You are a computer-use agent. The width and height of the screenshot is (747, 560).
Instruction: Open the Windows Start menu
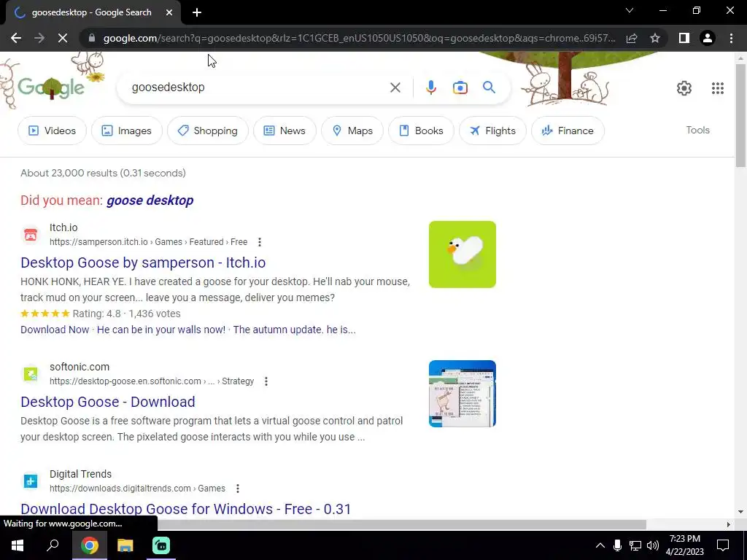tap(18, 545)
